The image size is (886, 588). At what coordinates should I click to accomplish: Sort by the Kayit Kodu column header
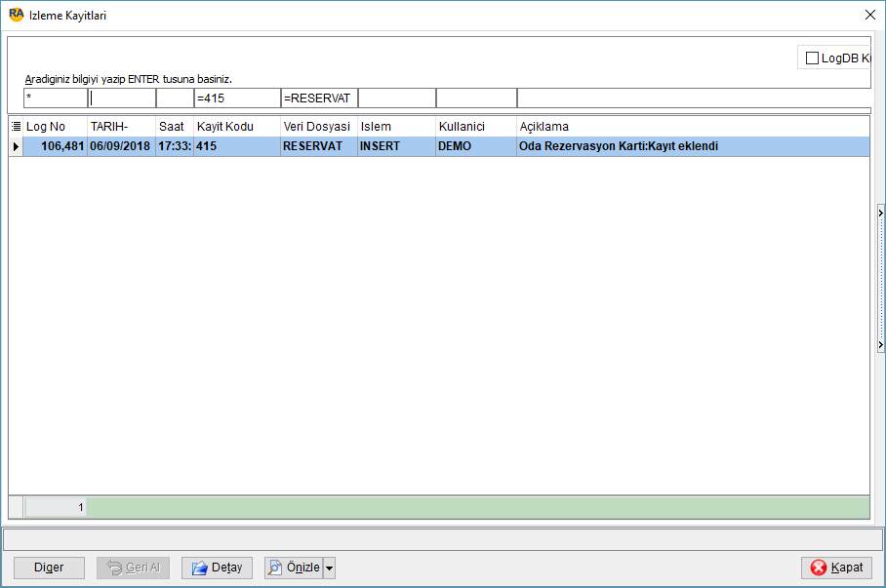[224, 127]
